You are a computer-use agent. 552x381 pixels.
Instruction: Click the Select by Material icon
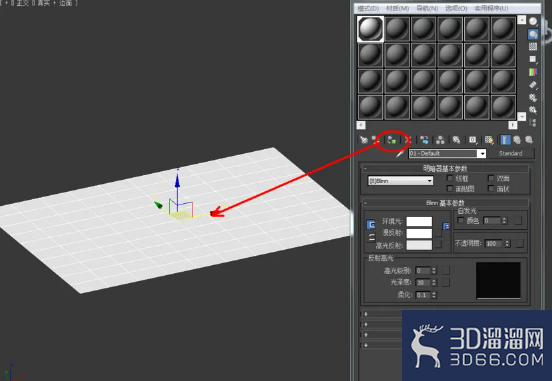click(x=533, y=110)
